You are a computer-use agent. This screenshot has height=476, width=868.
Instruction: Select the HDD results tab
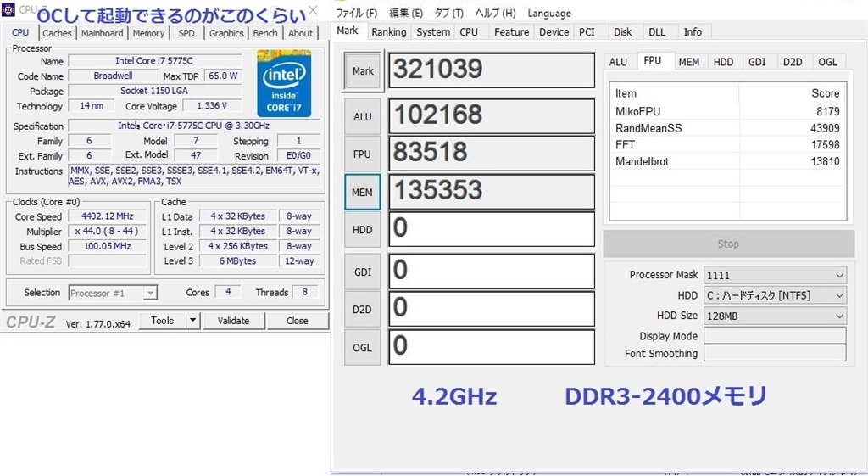(x=723, y=62)
